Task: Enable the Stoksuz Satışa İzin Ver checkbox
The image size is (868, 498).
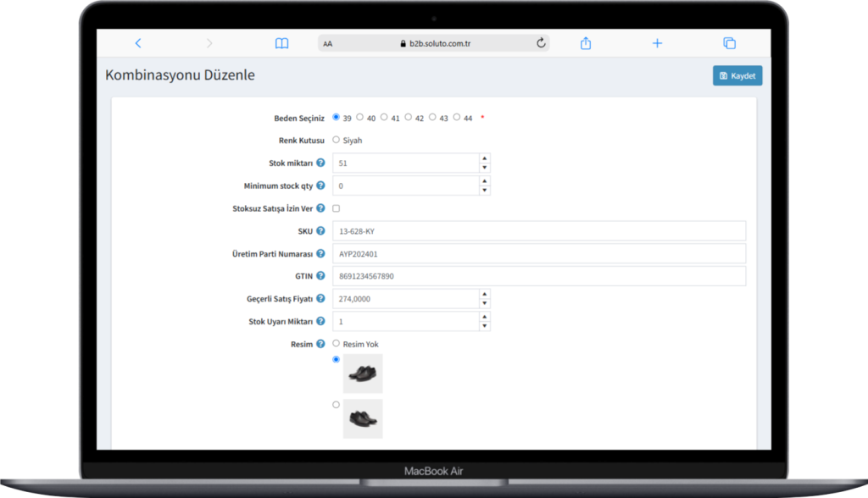Action: (336, 208)
